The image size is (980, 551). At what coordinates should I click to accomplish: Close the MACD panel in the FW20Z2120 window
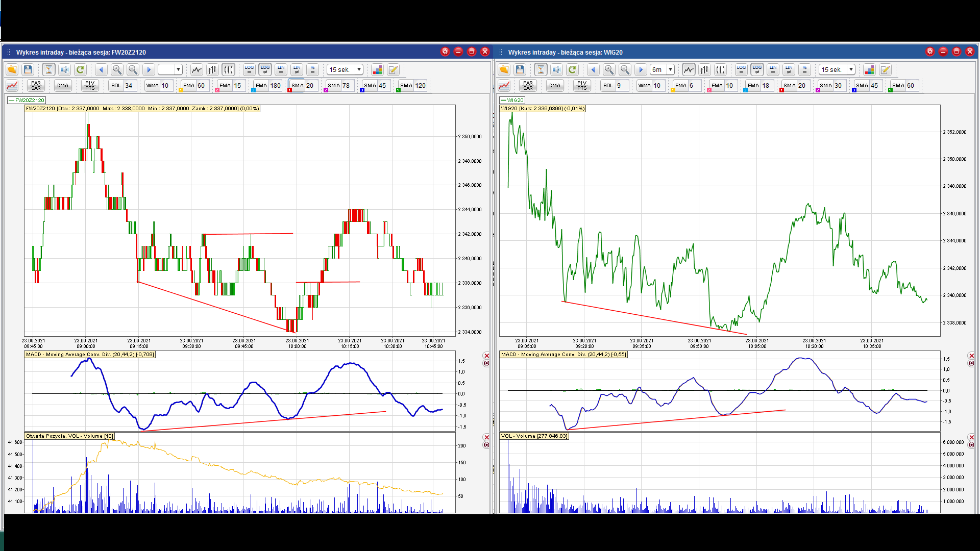(x=486, y=356)
